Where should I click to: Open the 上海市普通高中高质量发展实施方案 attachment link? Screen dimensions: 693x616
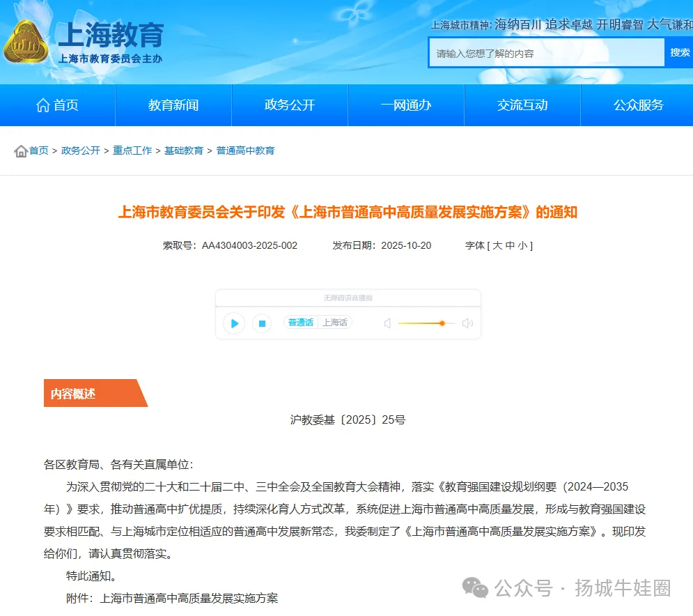point(192,597)
